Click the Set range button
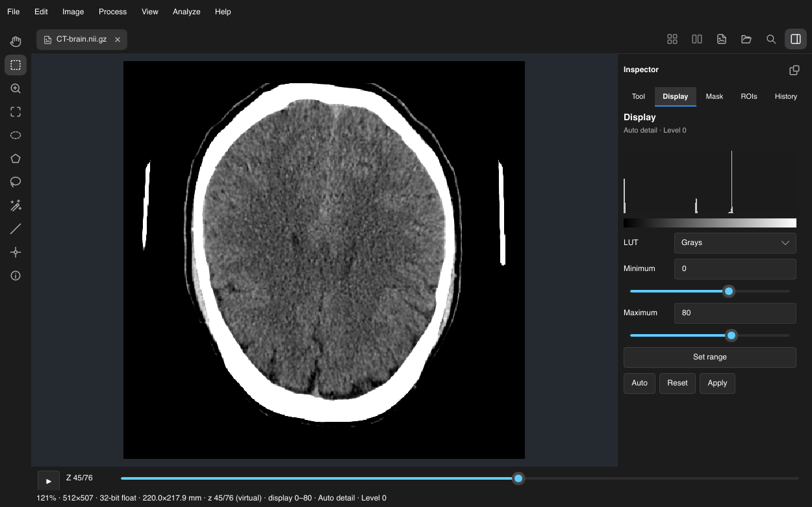This screenshot has height=507, width=812. [710, 357]
